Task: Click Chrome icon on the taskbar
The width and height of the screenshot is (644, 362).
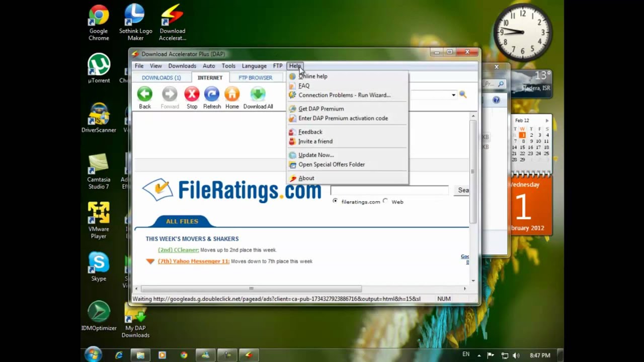Action: pyautogui.click(x=184, y=355)
